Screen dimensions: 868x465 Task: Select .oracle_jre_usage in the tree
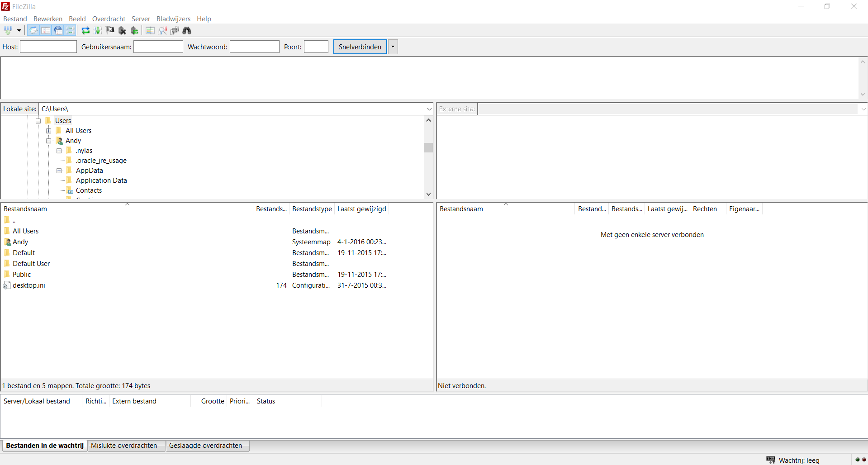[101, 161]
